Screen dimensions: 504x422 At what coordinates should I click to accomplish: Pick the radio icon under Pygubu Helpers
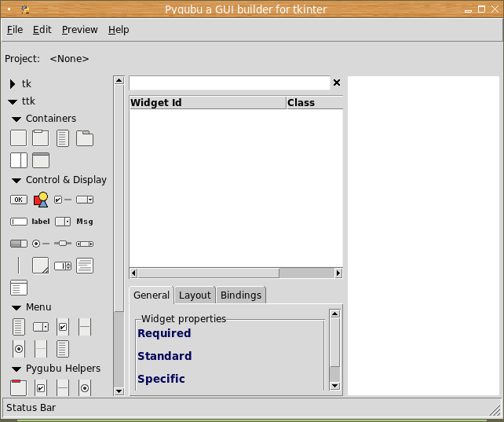coord(85,388)
